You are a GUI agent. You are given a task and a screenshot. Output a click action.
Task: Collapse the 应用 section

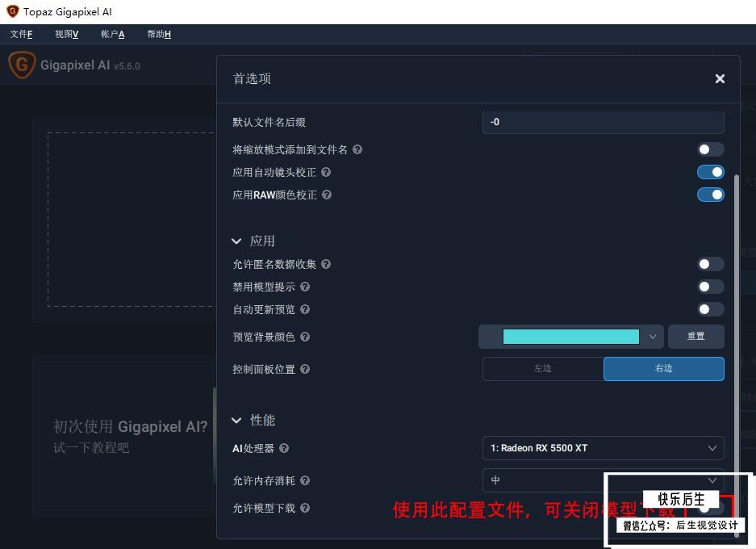click(x=236, y=241)
